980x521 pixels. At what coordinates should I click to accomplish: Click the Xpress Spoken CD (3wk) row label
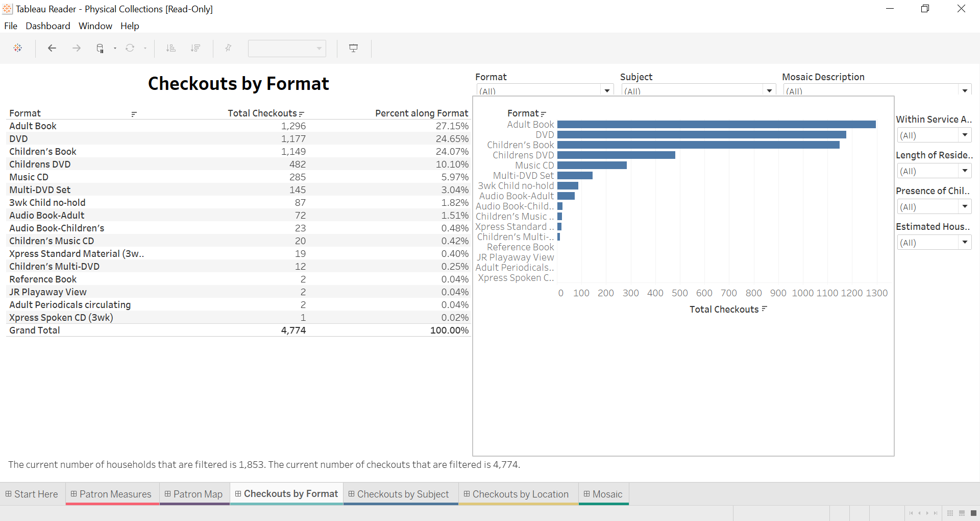point(61,318)
